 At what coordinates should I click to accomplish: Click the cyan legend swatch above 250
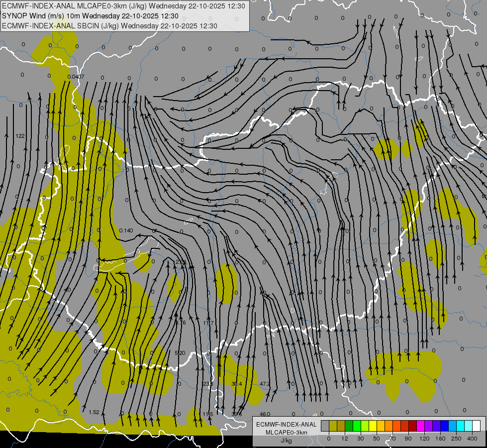click(461, 426)
